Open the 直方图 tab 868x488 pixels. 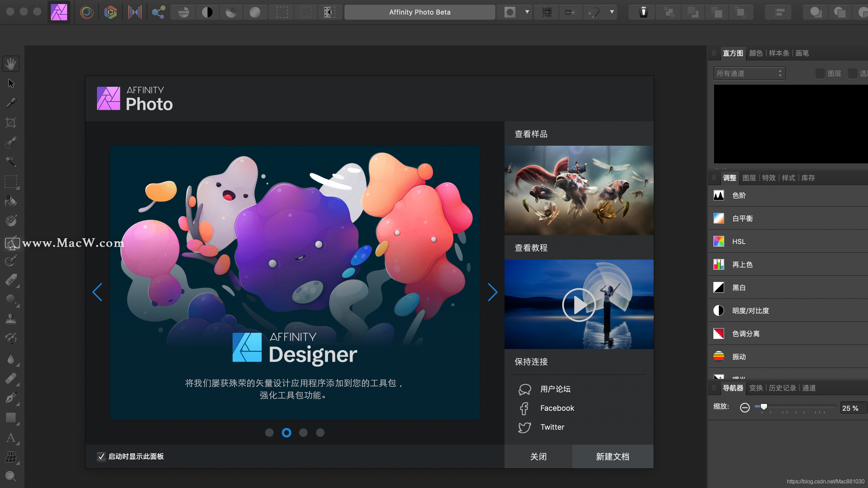pyautogui.click(x=733, y=53)
